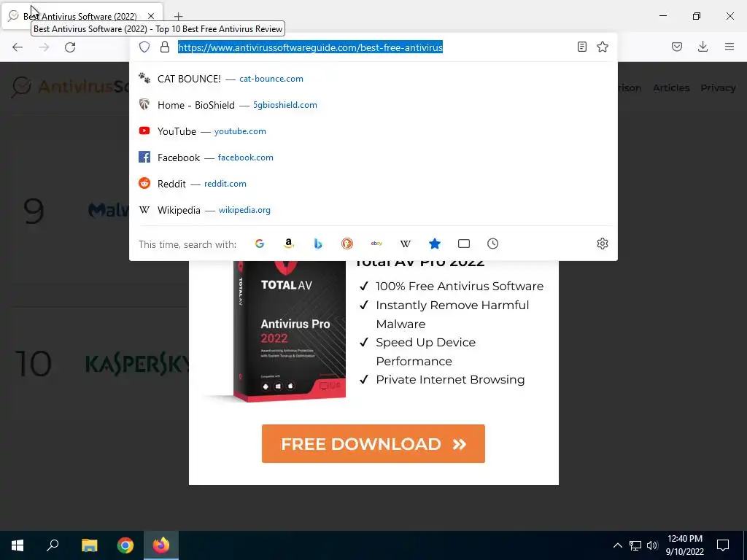Open the Privacy navigation link
This screenshot has width=747, height=560.
click(718, 87)
